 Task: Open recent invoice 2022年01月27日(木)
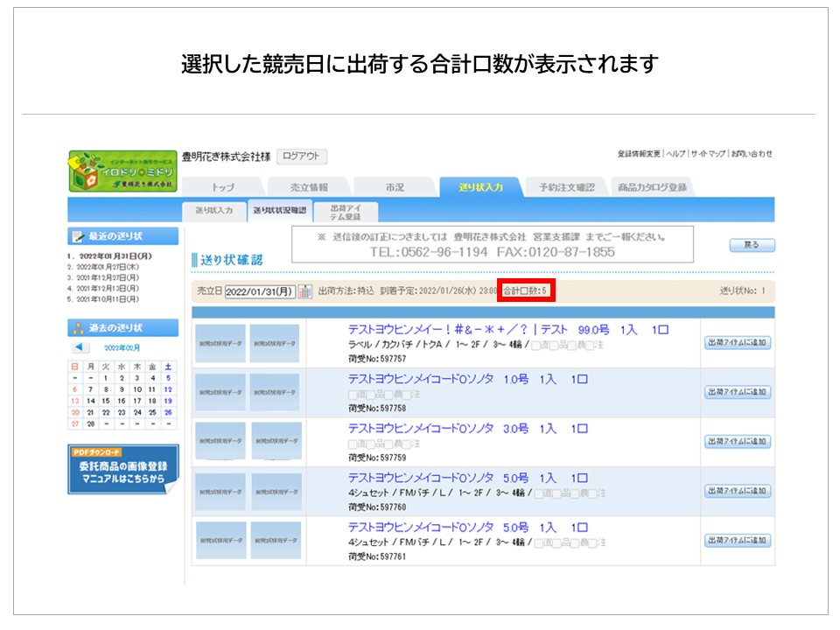(107, 267)
